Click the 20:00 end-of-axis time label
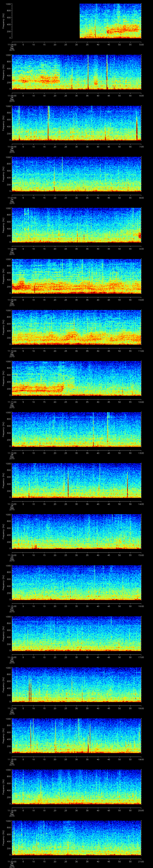This screenshot has width=153, height=868. pyautogui.click(x=141, y=810)
